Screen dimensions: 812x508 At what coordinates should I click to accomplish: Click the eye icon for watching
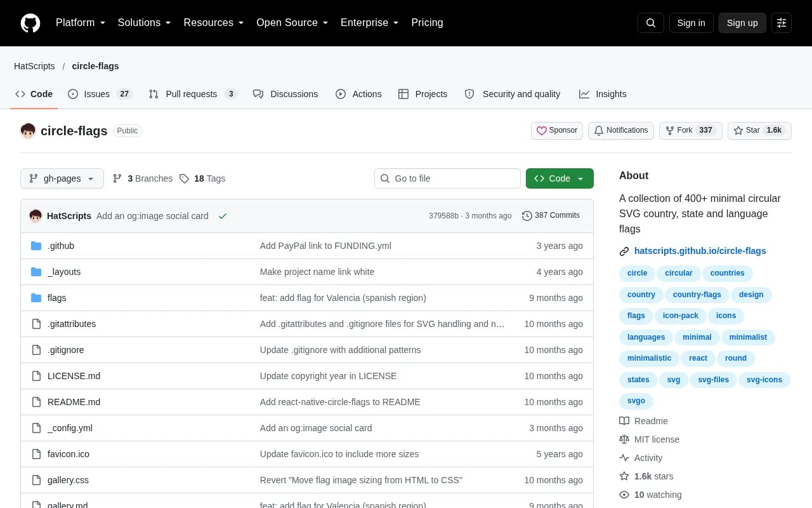624,495
